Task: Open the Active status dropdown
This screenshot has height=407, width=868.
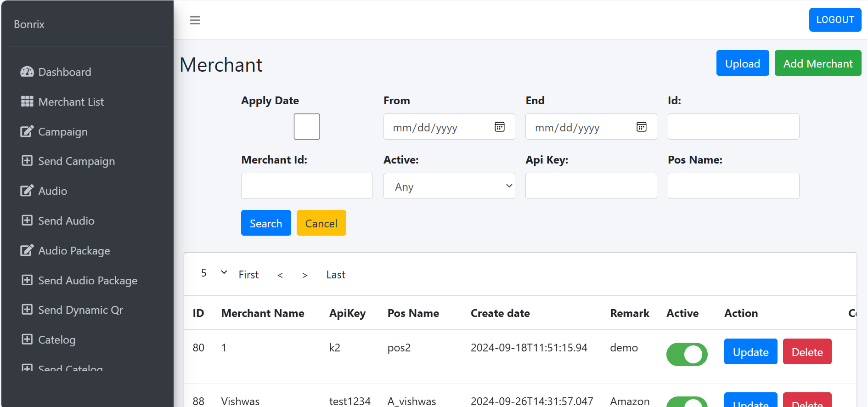Action: pos(449,186)
